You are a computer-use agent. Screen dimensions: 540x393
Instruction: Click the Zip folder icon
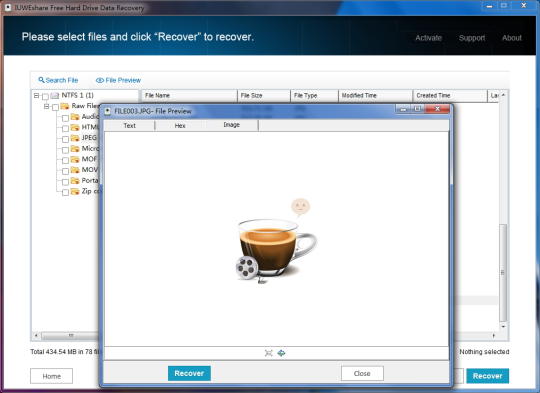pos(75,191)
